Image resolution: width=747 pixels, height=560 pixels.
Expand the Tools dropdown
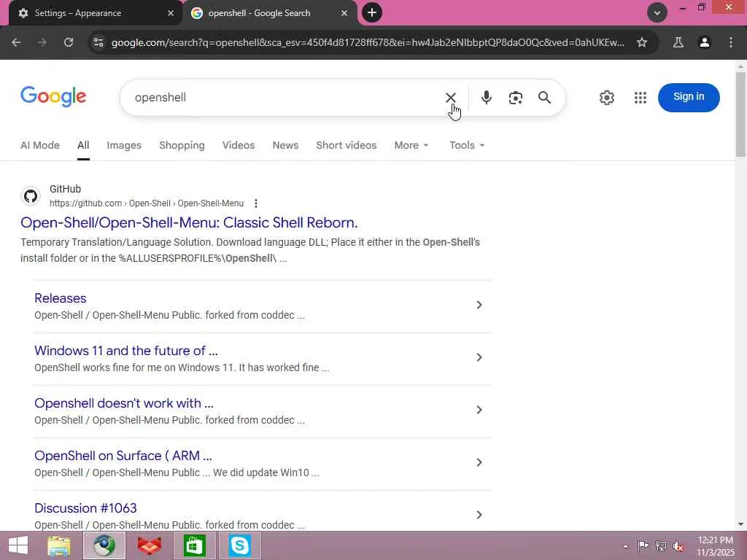[467, 145]
